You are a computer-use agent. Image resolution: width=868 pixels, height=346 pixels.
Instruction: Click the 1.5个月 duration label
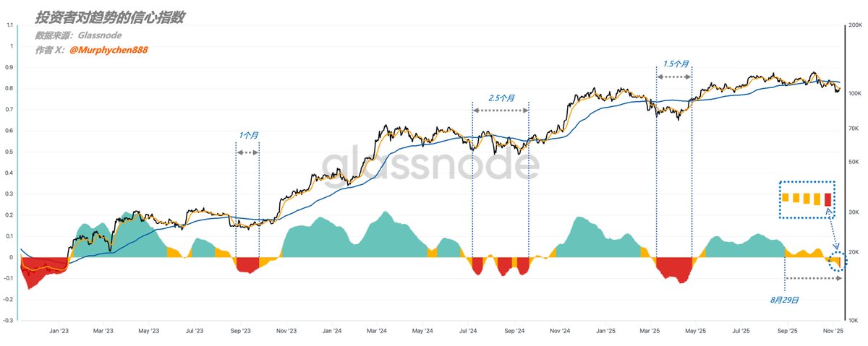(676, 64)
